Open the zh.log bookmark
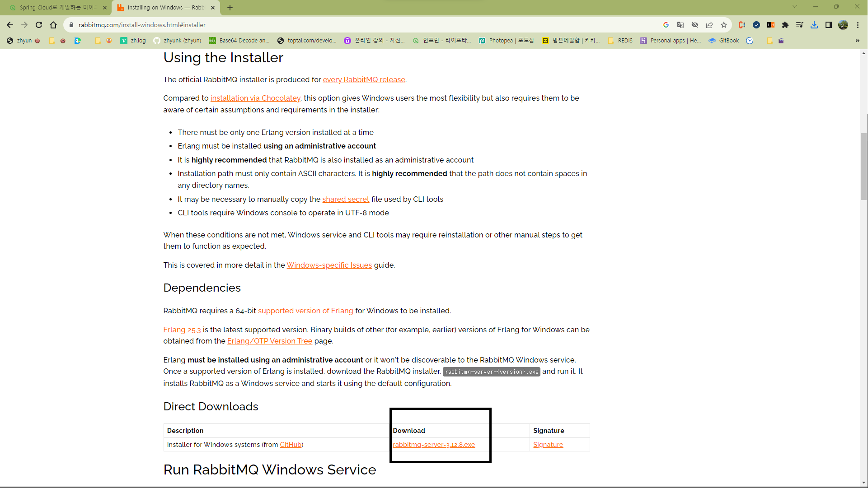This screenshot has height=488, width=868. (133, 41)
